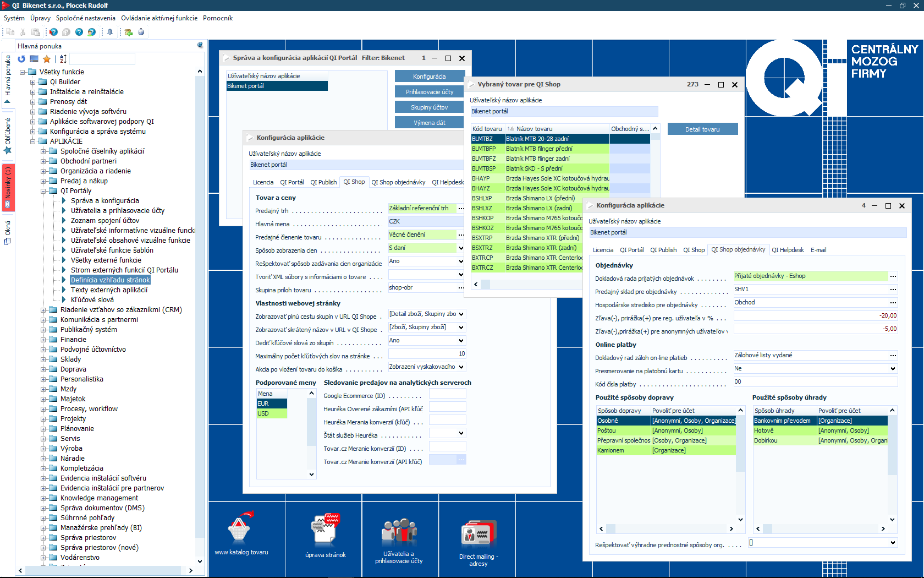
Task: Click the refresh arrow in Hlavná ponuka
Action: 21,59
